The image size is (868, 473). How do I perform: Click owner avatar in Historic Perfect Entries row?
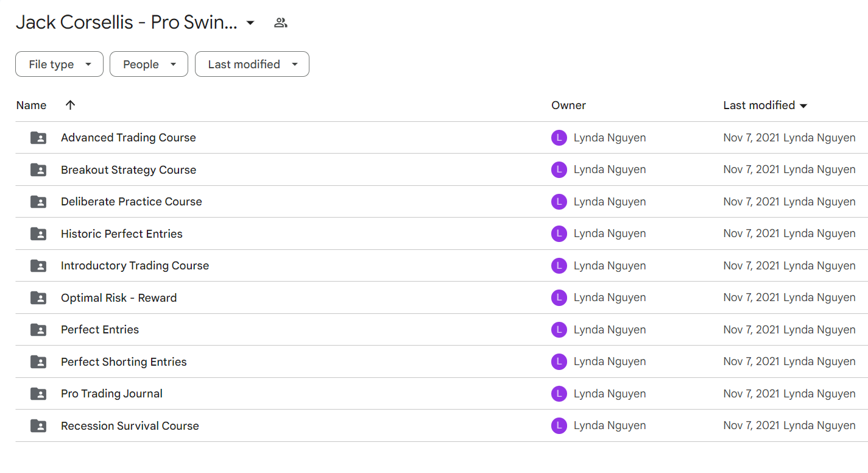[559, 233]
